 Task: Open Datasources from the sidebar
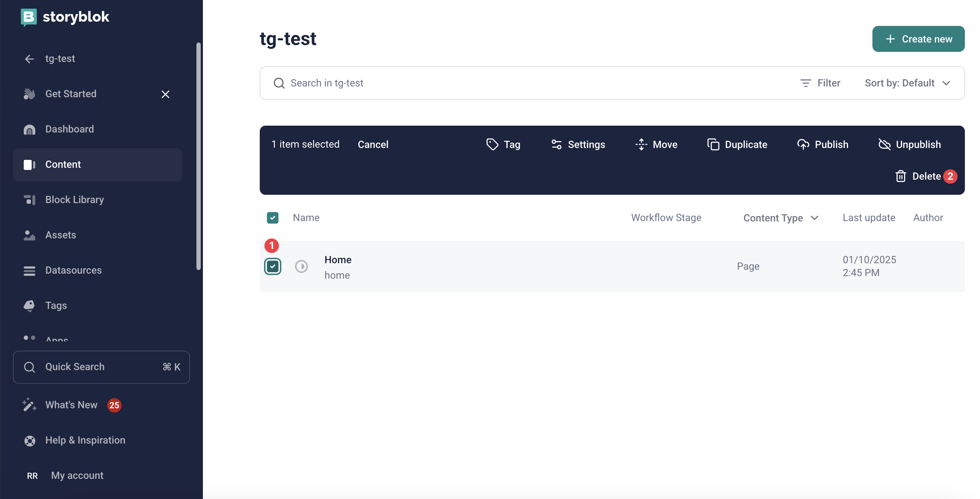73,270
